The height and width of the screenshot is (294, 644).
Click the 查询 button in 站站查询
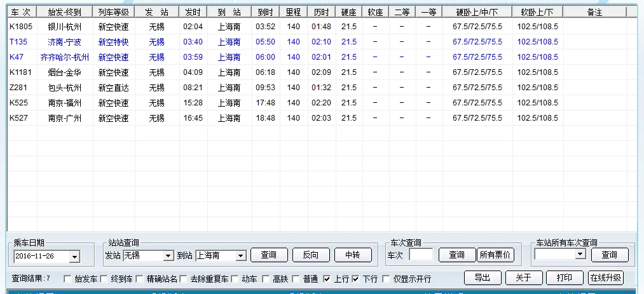coord(269,255)
